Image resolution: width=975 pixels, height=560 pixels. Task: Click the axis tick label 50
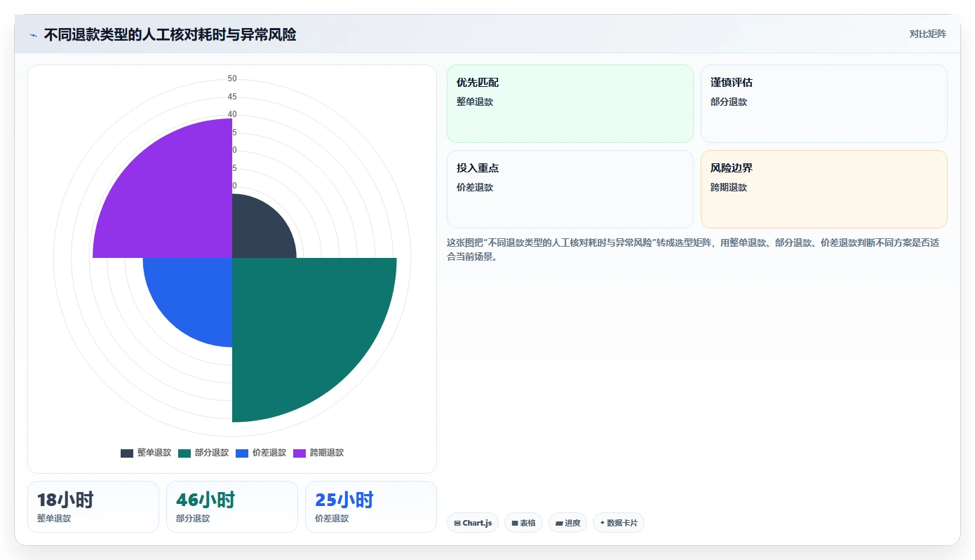tap(232, 78)
